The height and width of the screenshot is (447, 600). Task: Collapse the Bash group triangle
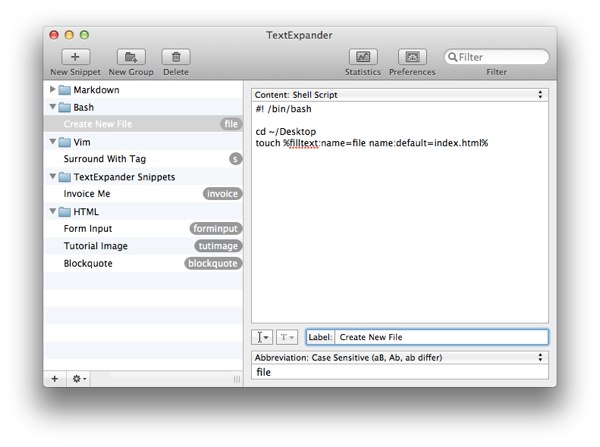(53, 107)
